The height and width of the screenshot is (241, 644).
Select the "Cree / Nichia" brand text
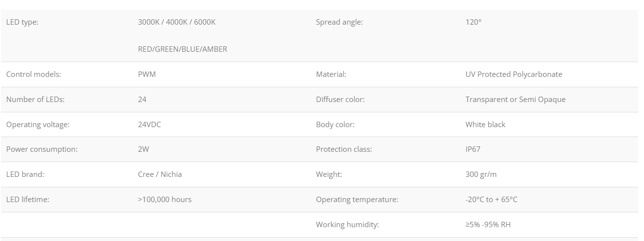tap(160, 174)
